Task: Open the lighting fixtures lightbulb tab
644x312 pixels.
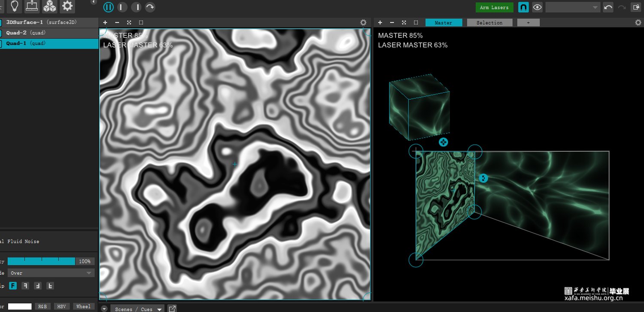Action: pyautogui.click(x=15, y=6)
